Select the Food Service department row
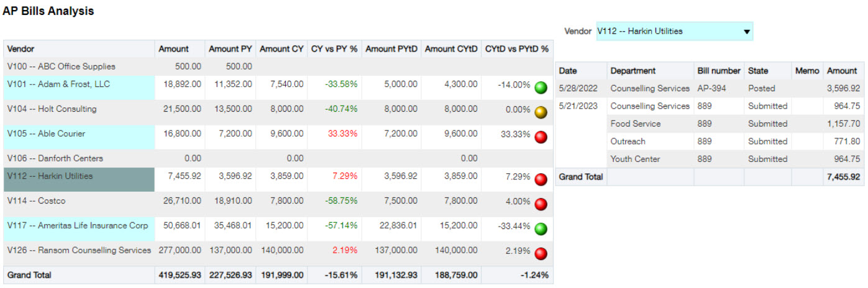The height and width of the screenshot is (288, 868). [x=635, y=124]
